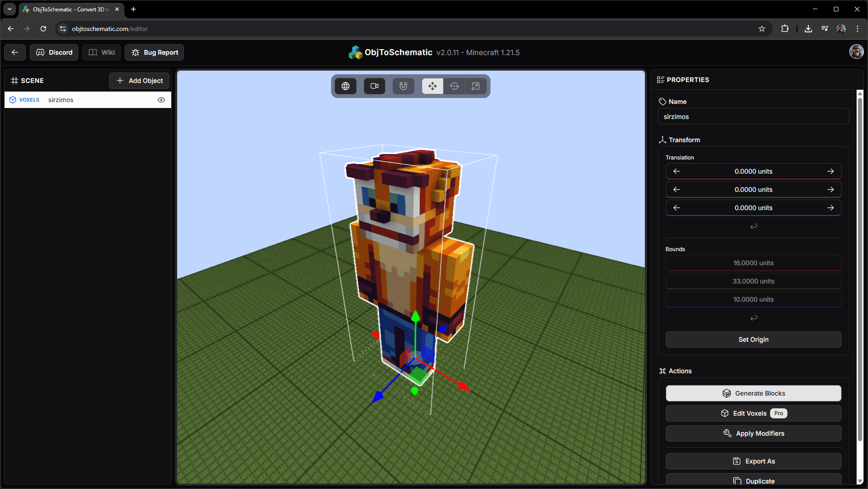Click the blue Z axis gizmo arrow

pyautogui.click(x=378, y=397)
